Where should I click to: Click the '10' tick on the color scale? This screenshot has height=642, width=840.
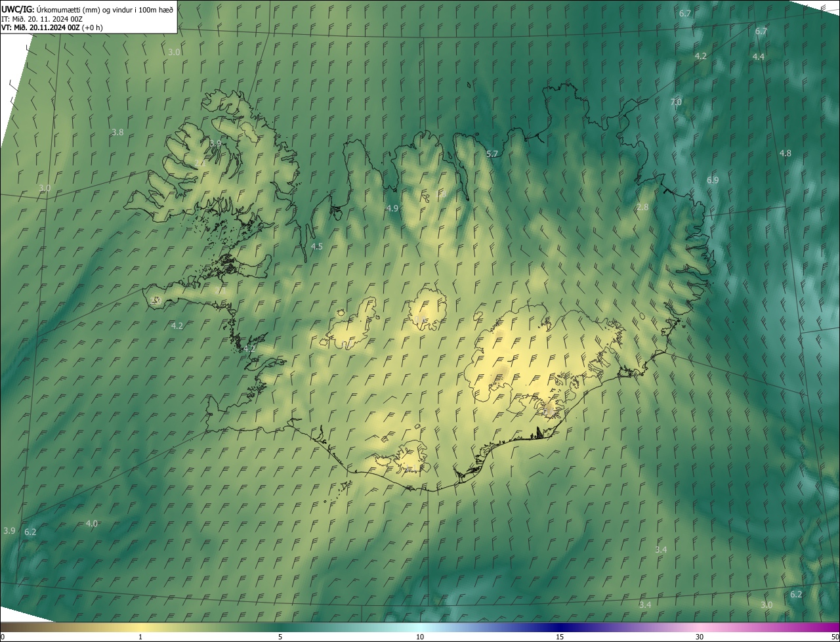coord(420,637)
